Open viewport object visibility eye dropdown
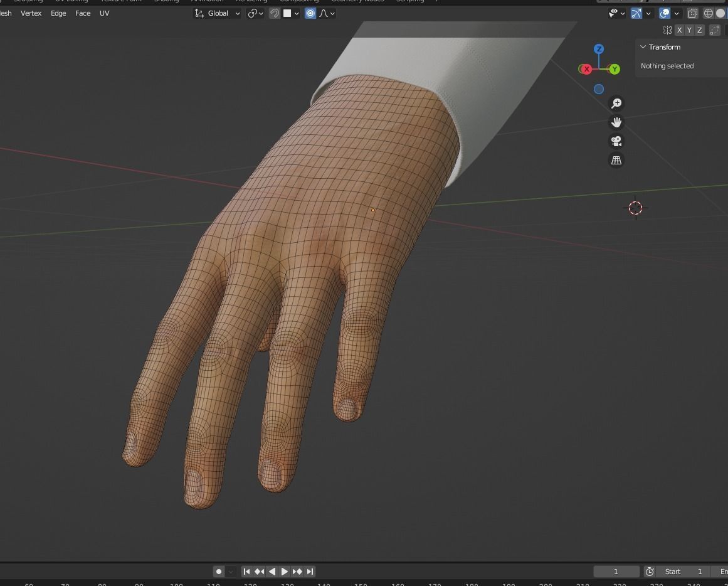 pyautogui.click(x=616, y=13)
